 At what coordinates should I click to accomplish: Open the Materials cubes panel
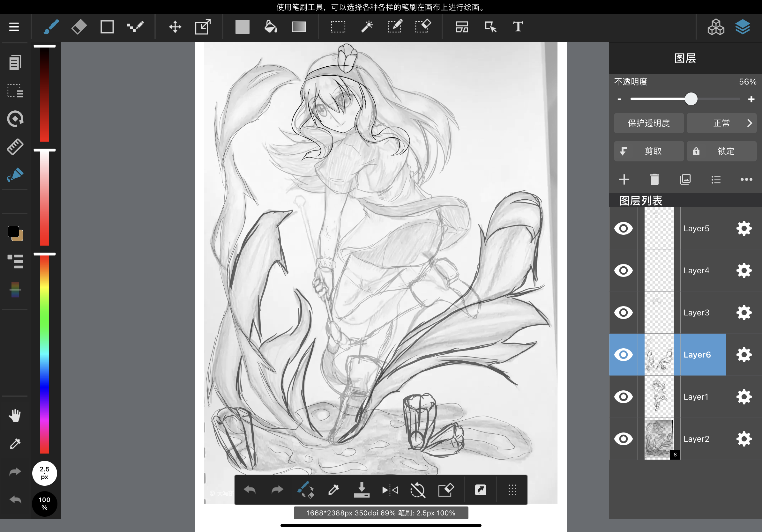click(x=715, y=27)
